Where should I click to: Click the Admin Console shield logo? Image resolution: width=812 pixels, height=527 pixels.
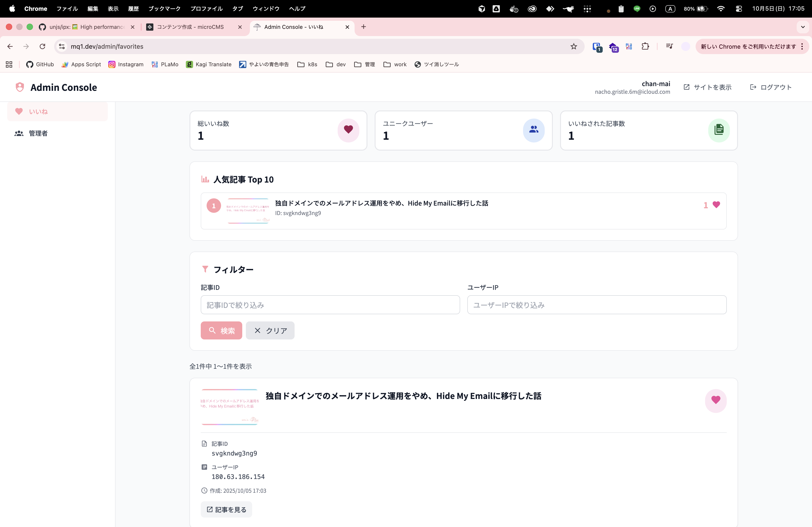pos(20,87)
